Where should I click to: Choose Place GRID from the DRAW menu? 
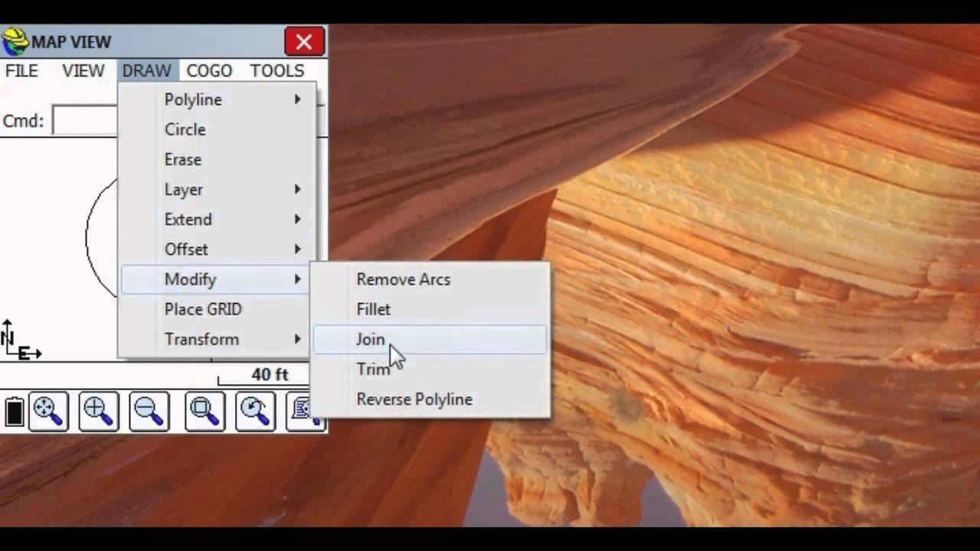[217, 309]
